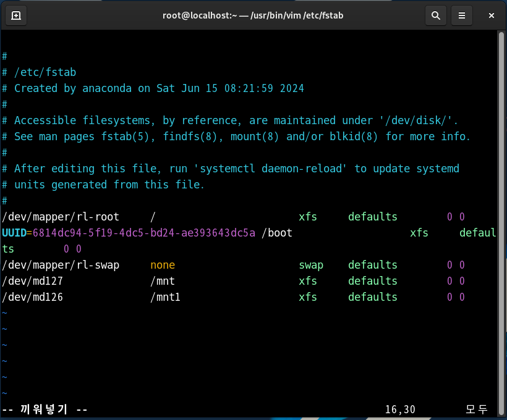Open a new terminal tab with the plus icon

point(16,15)
